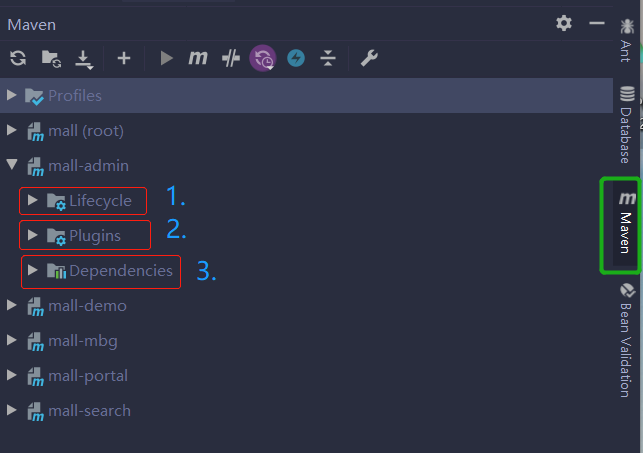
Task: Click the mall-mbg Maven module icon
Action: point(36,342)
